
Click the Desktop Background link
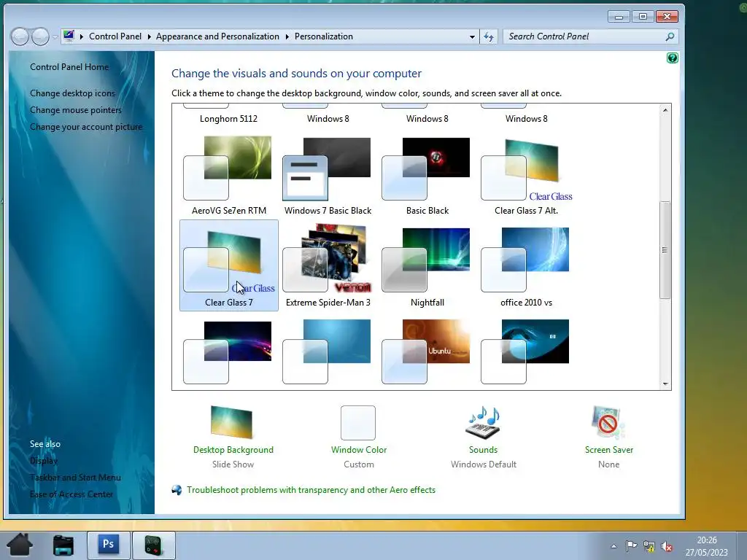233,449
